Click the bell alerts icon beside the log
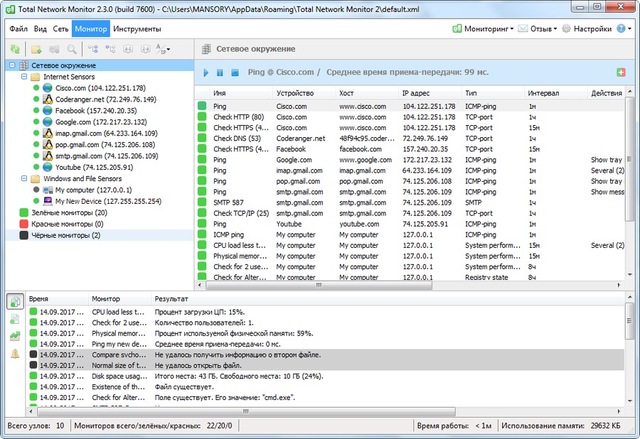The width and height of the screenshot is (640, 439). click(15, 354)
